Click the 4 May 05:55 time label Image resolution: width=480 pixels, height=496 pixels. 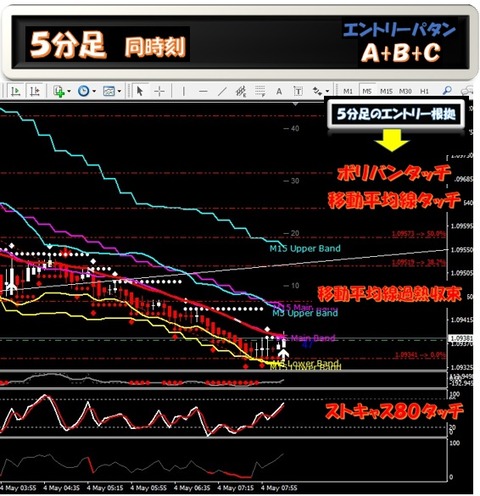coord(148,488)
